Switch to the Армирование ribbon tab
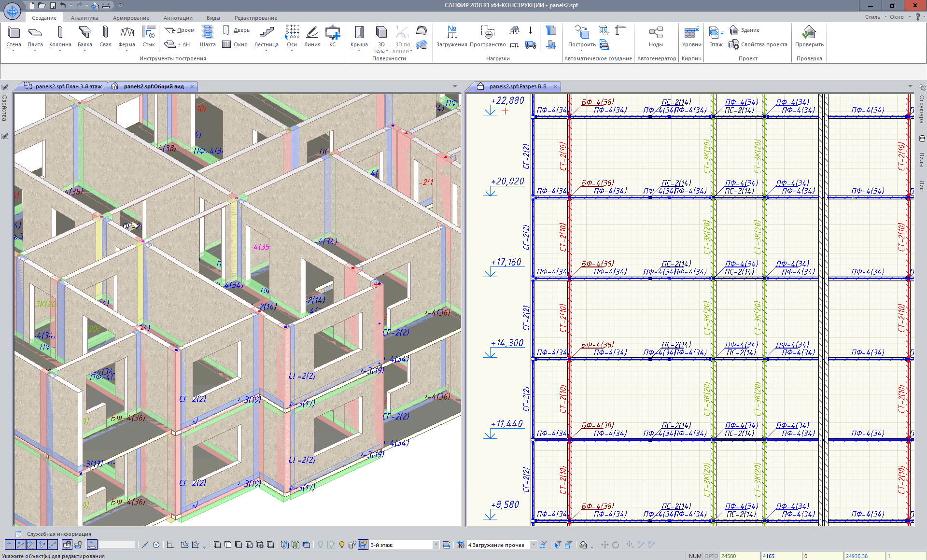Viewport: 927px width, 560px height. click(x=131, y=18)
